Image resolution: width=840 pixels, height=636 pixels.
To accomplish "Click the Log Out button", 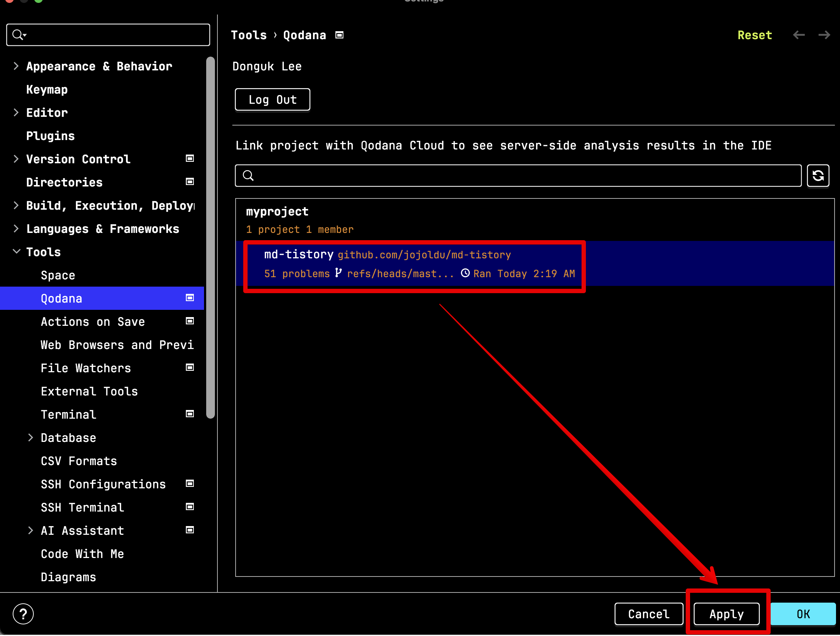I will coord(272,99).
